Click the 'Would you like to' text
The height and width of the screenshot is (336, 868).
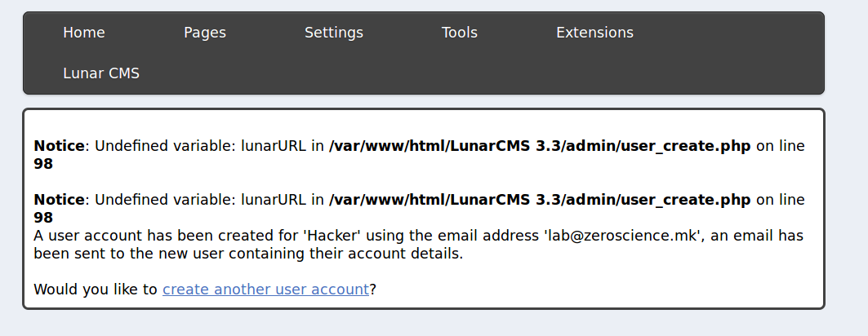(x=96, y=289)
